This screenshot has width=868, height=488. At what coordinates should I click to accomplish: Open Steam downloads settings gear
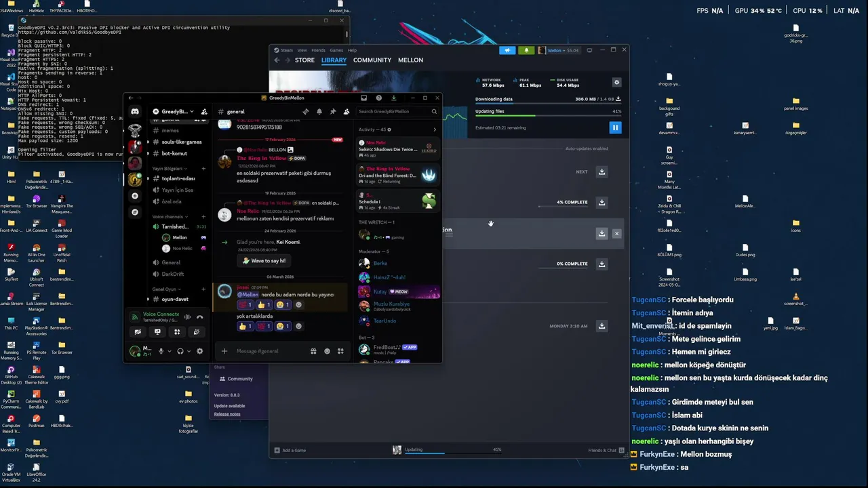(x=616, y=83)
